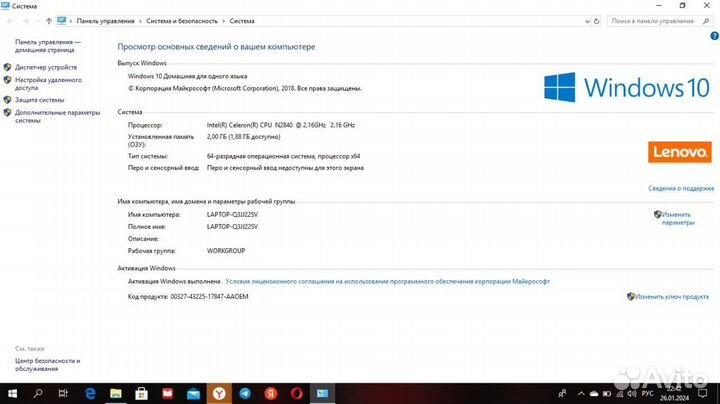
Task: Click battery tray icon
Action: 607,393
